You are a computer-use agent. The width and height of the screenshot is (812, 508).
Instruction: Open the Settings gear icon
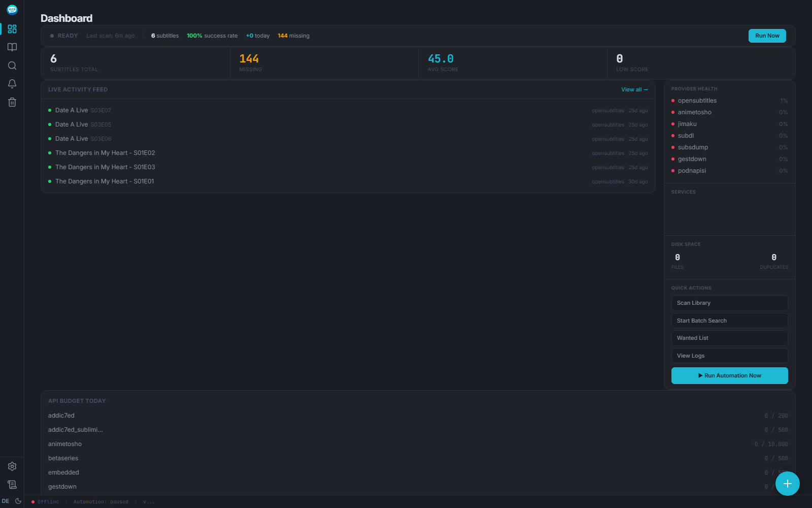coord(12,466)
